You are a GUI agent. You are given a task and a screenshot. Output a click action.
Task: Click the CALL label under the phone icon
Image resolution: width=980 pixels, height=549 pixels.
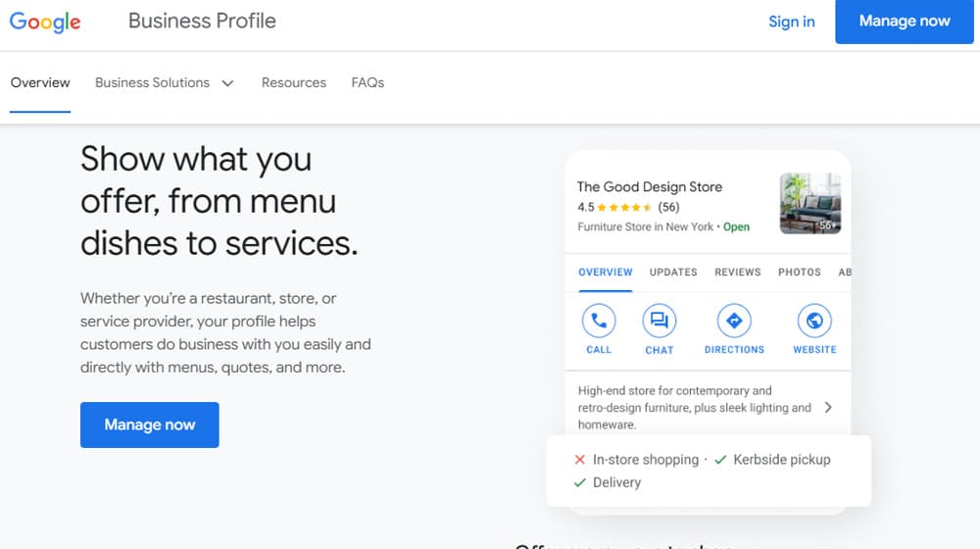click(x=599, y=350)
